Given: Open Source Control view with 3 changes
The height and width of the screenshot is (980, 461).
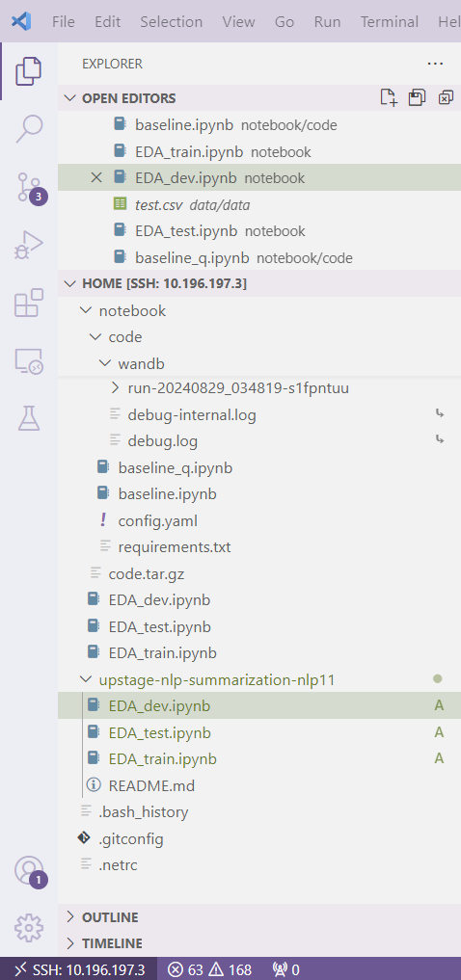Looking at the screenshot, I should pos(29,187).
